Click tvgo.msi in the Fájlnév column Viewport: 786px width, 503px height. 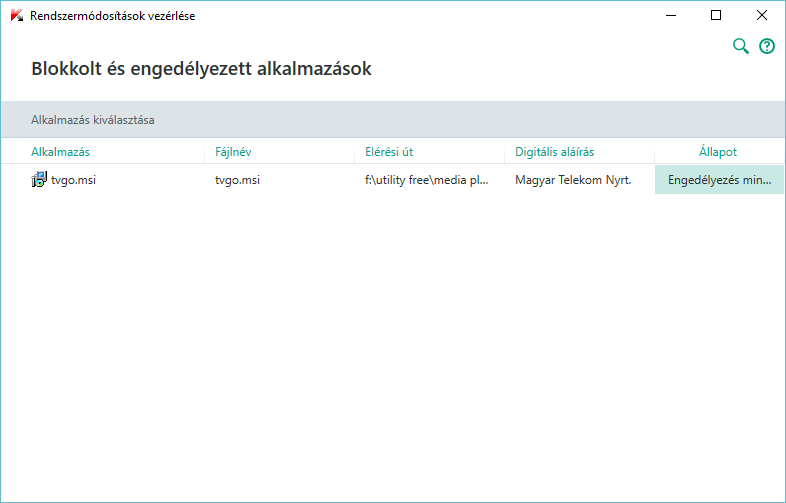pyautogui.click(x=237, y=180)
